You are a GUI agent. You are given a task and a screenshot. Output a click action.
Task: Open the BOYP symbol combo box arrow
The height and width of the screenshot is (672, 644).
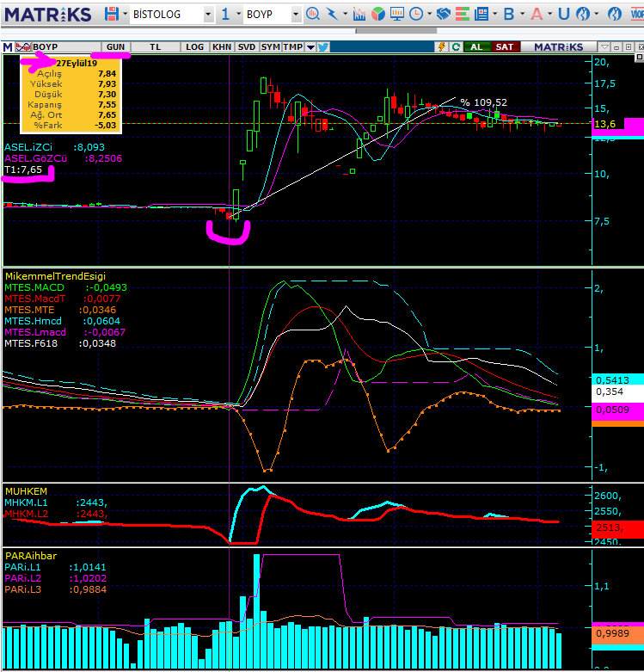pos(296,15)
